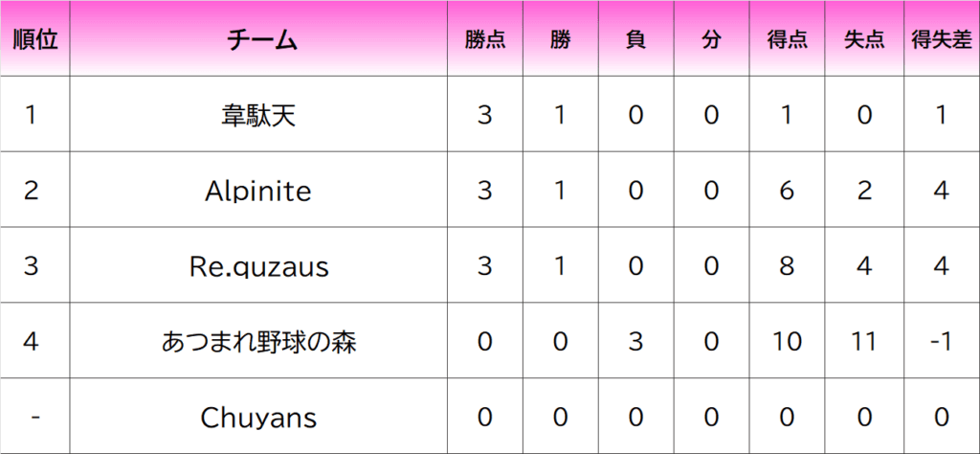This screenshot has width=980, height=454.
Task: Click あつまれ野球の森 goal difference -1
Action: 941,342
